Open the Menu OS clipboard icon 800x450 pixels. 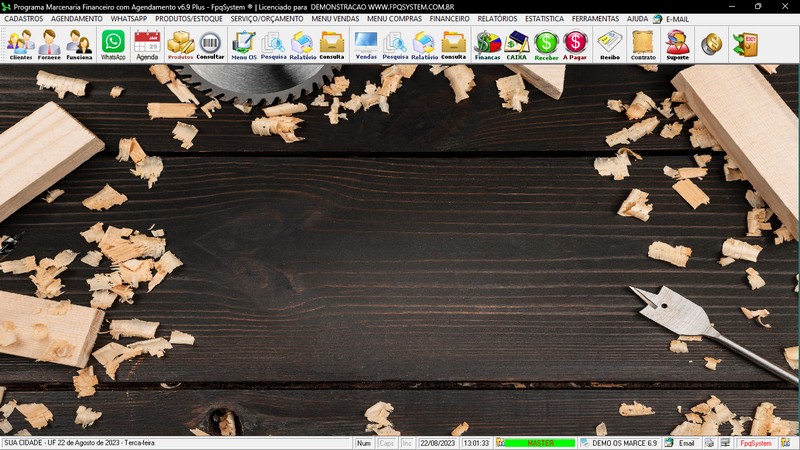(x=244, y=45)
